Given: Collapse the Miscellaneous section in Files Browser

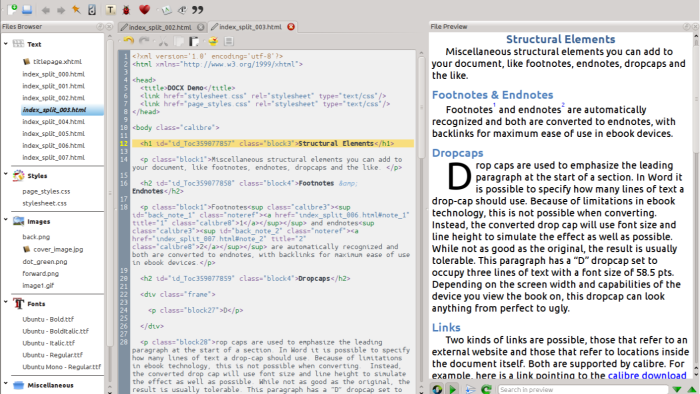Looking at the screenshot, I should pos(5,383).
